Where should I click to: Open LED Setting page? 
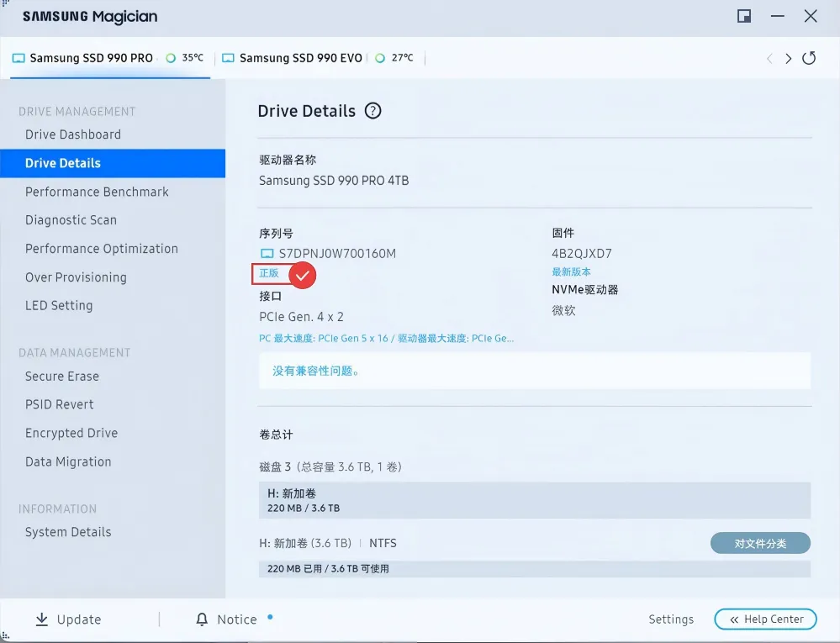tap(59, 305)
